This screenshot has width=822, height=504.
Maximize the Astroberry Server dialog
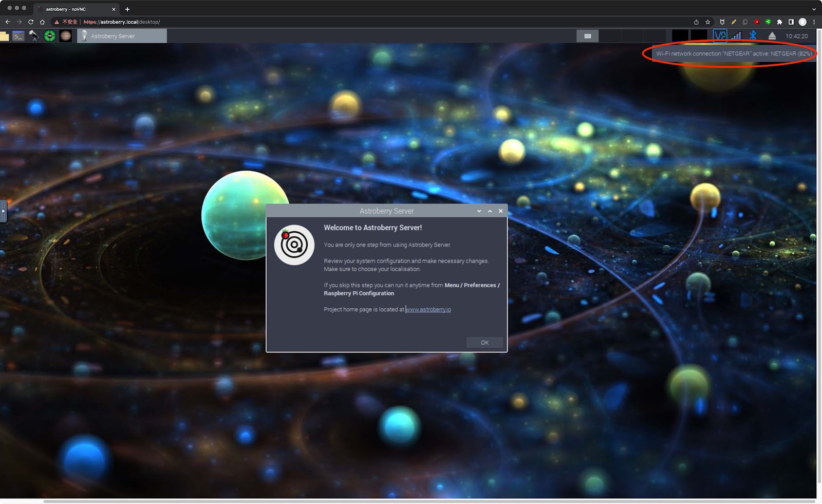click(490, 211)
